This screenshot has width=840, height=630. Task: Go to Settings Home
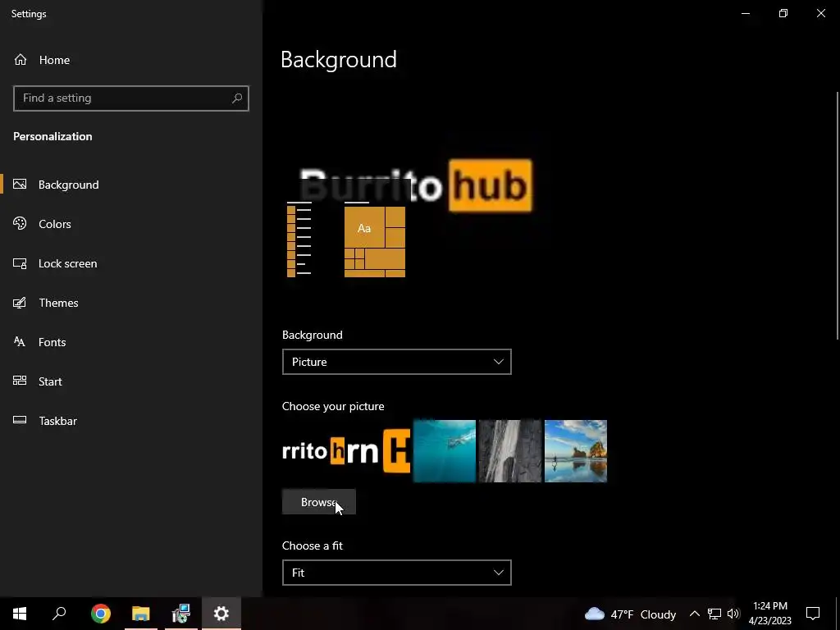coord(42,60)
